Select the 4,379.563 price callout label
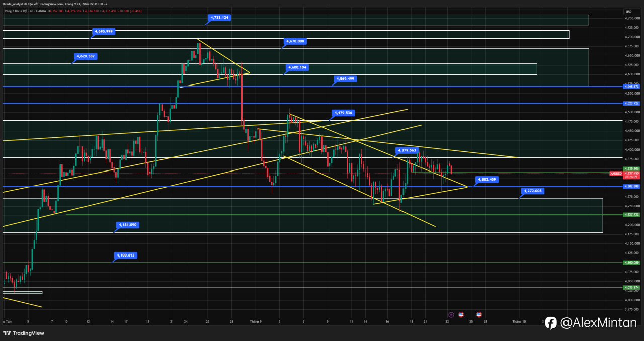Screen dimensions: 644x341 point(407,150)
